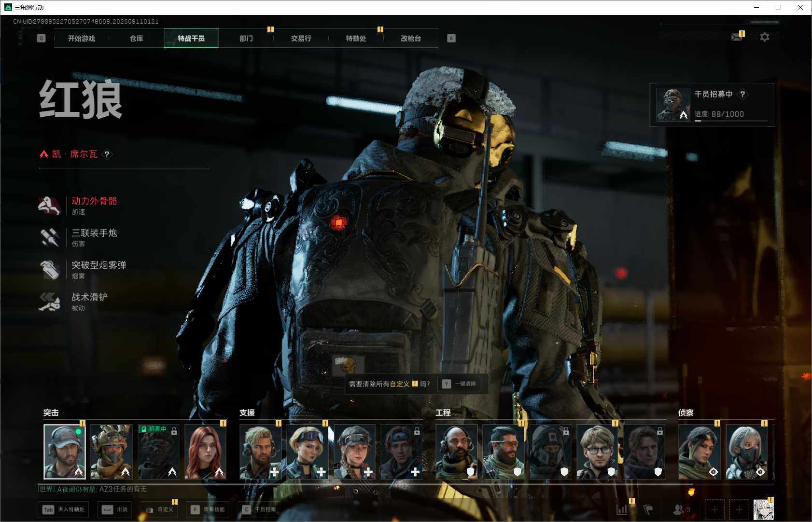The height and width of the screenshot is (522, 812).
Task: Select the locked long-haired engineer operator
Action: tap(644, 452)
